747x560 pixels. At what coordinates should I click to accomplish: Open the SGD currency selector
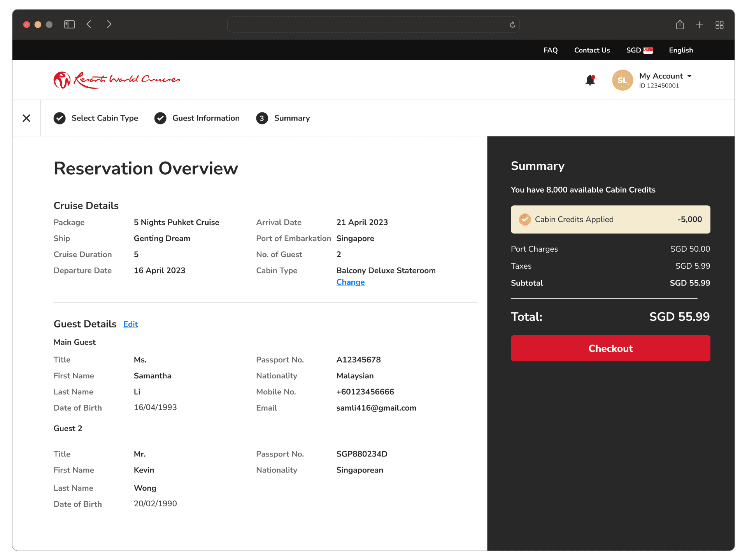click(x=639, y=50)
